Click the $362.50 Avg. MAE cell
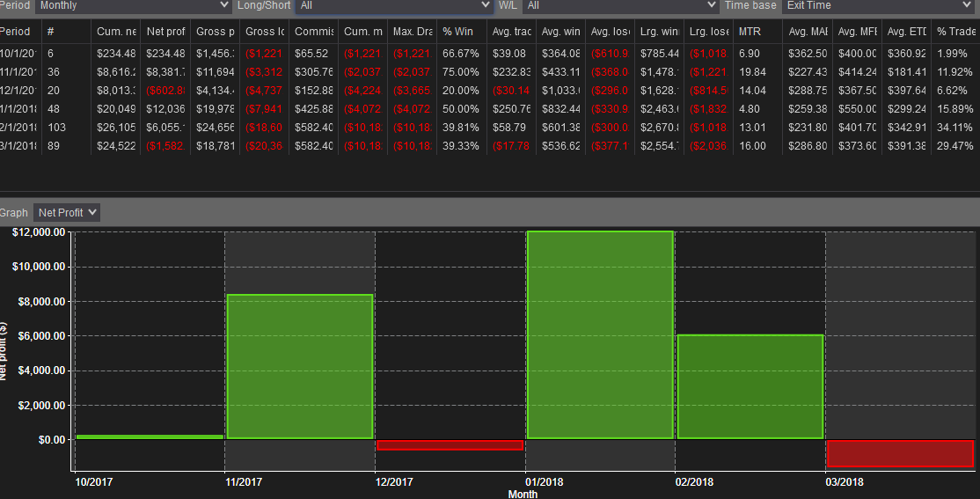The width and height of the screenshot is (980, 499). 808,54
